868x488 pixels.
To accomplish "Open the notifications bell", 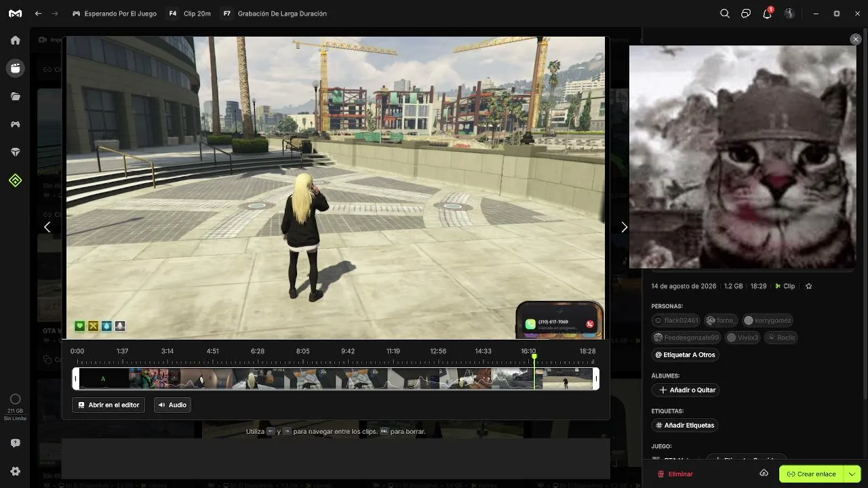I will 768,14.
